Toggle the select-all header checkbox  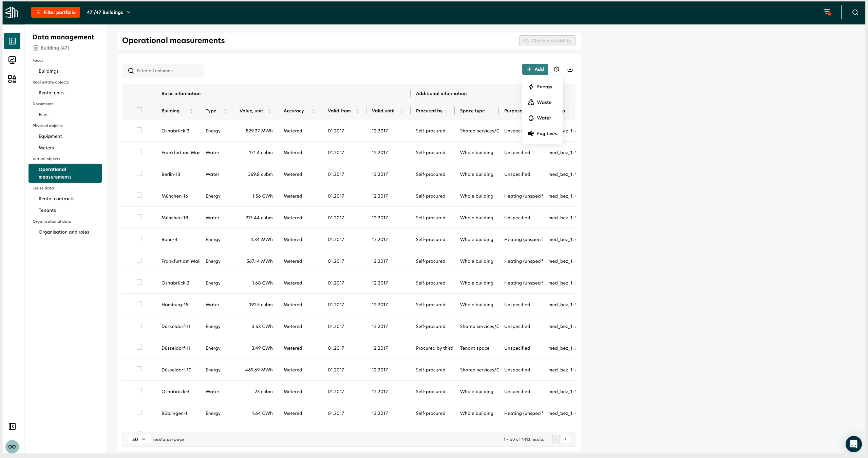click(139, 110)
